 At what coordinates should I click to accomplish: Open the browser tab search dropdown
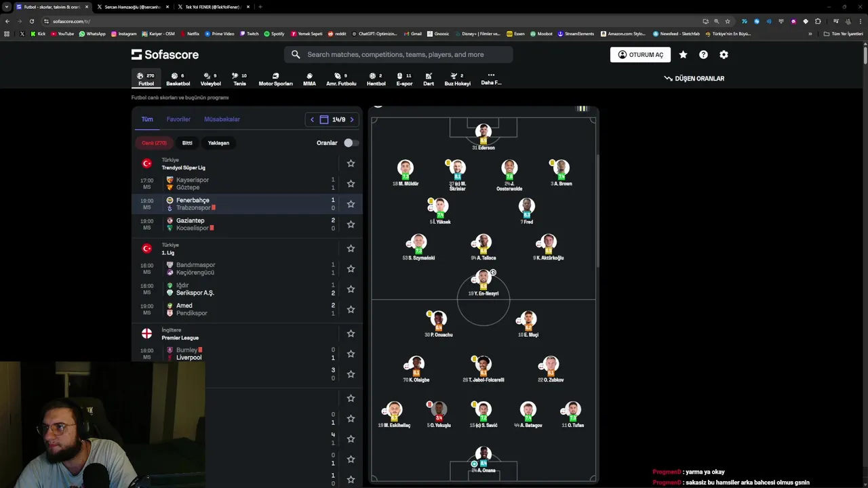[x=7, y=7]
